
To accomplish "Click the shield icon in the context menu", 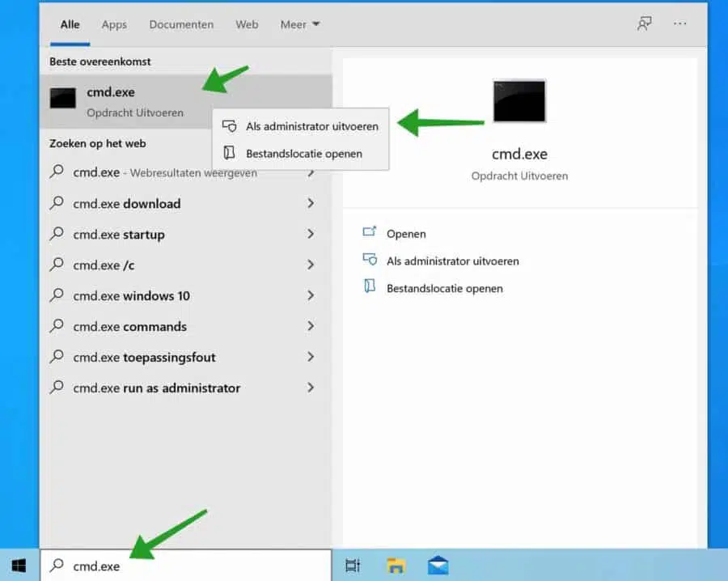I will pyautogui.click(x=230, y=126).
